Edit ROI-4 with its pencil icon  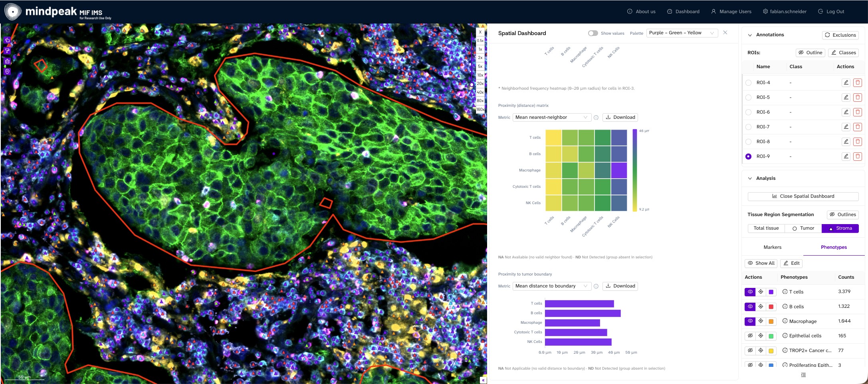[846, 83]
